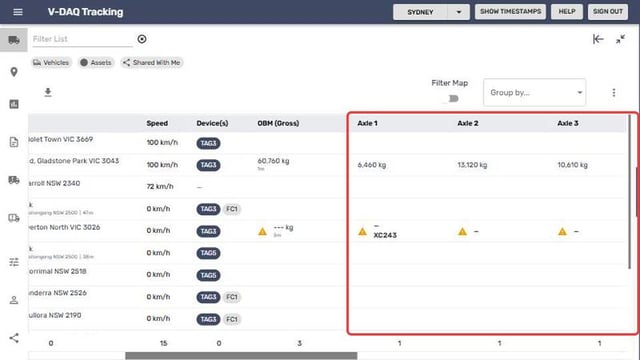Select the 6,460 kg Axle 1 value
640x360 pixels.
pyautogui.click(x=372, y=165)
